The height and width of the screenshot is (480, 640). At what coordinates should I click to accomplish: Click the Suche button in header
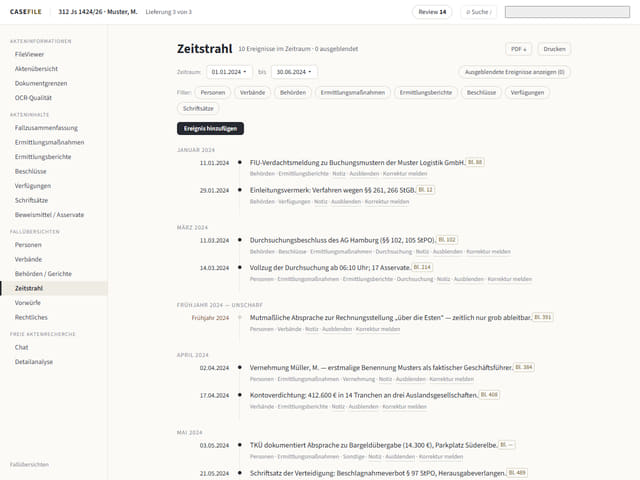[479, 12]
